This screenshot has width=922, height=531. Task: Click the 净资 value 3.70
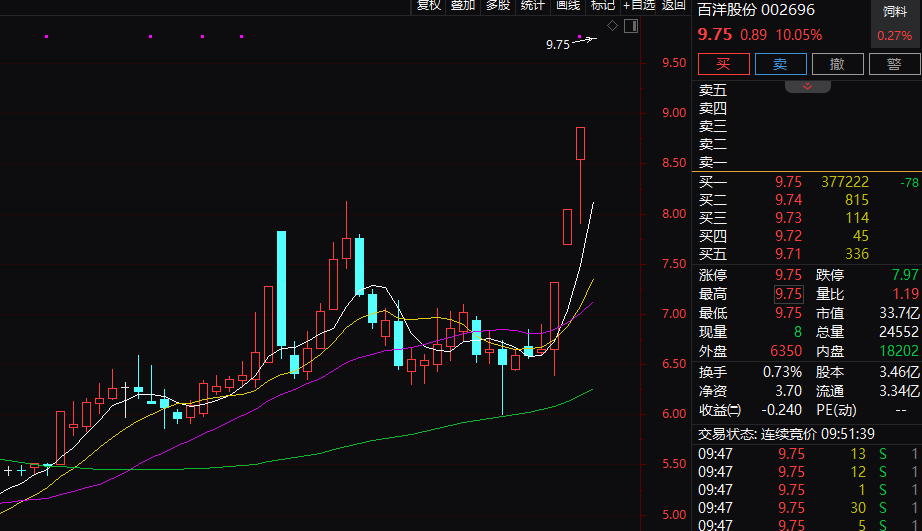(789, 391)
